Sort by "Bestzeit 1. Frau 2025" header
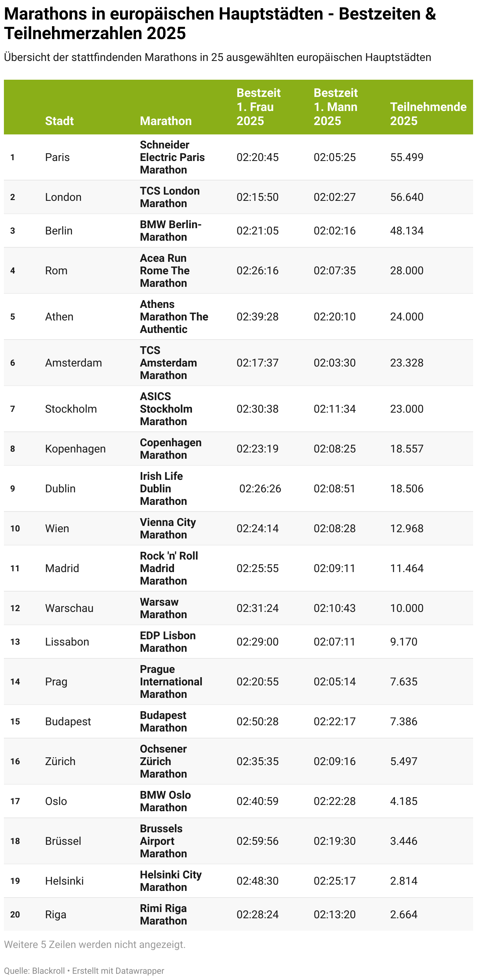The width and height of the screenshot is (477, 980). (x=258, y=107)
